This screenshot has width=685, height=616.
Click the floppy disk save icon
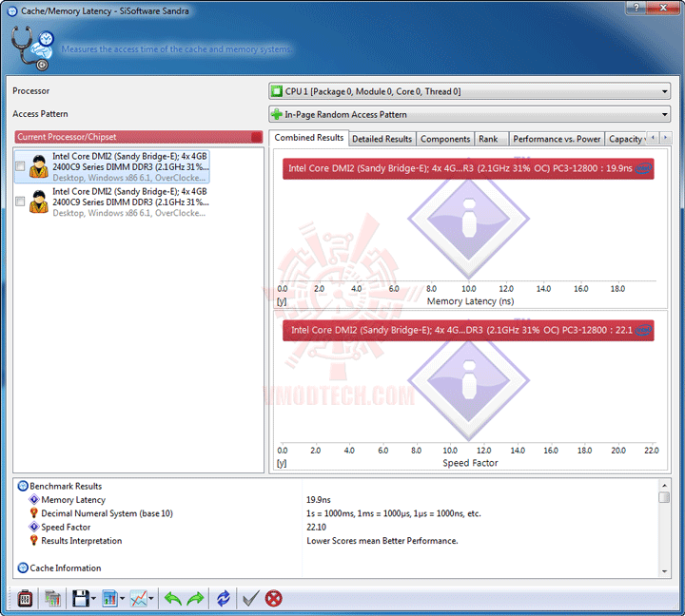tap(80, 598)
